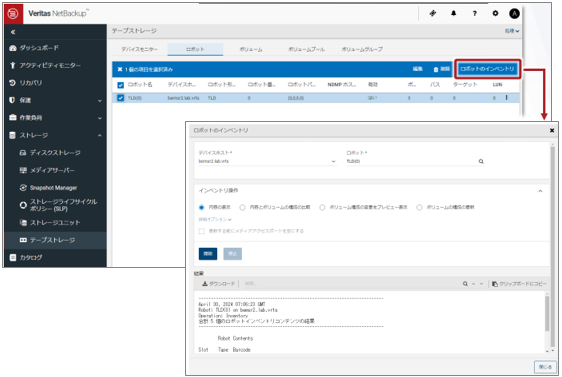Screen dimensions: 562x377
Task: Switch to the デバイスモニター tab
Action: [x=139, y=49]
